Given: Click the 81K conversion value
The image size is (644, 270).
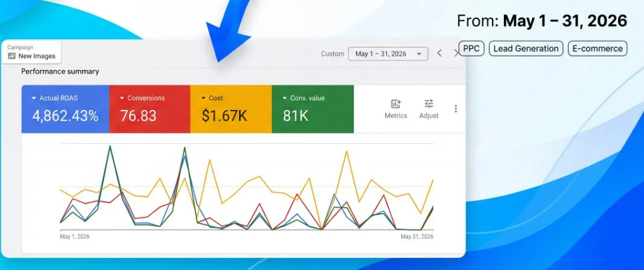Looking at the screenshot, I should coord(295,117).
